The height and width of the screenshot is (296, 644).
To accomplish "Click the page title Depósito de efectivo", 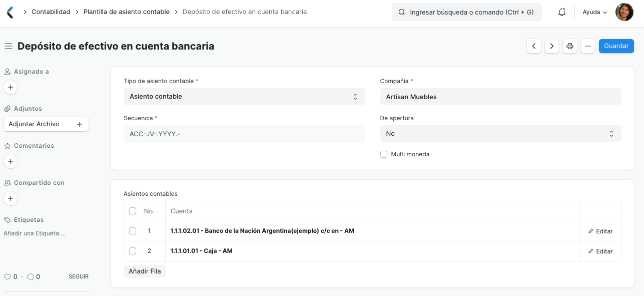I will pyautogui.click(x=116, y=46).
